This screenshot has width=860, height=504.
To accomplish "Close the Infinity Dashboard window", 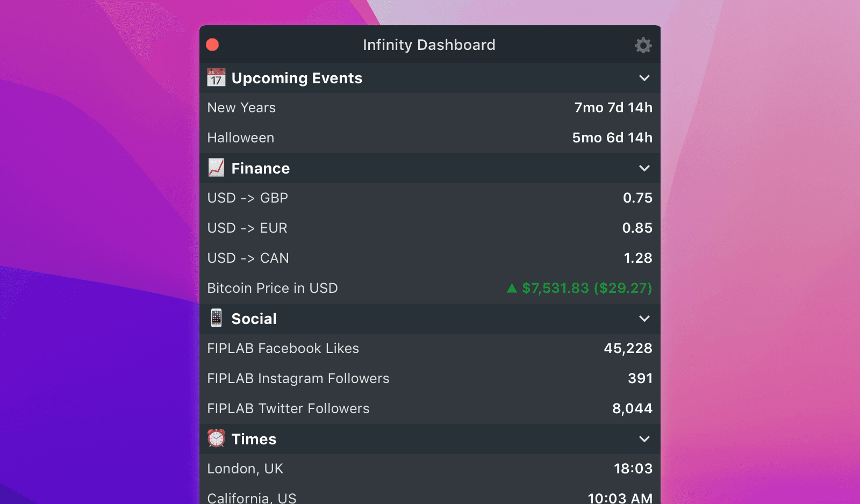I will (x=212, y=45).
